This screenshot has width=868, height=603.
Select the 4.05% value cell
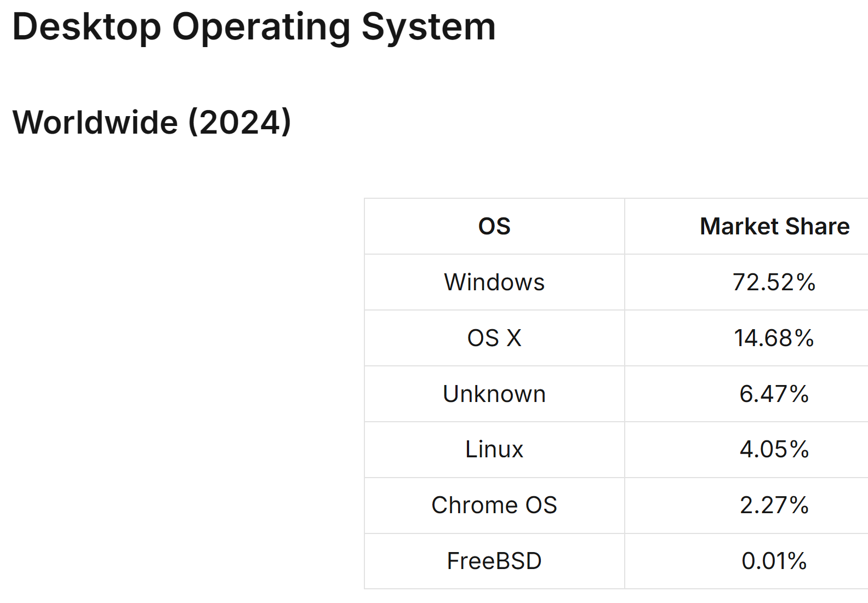tap(746, 450)
